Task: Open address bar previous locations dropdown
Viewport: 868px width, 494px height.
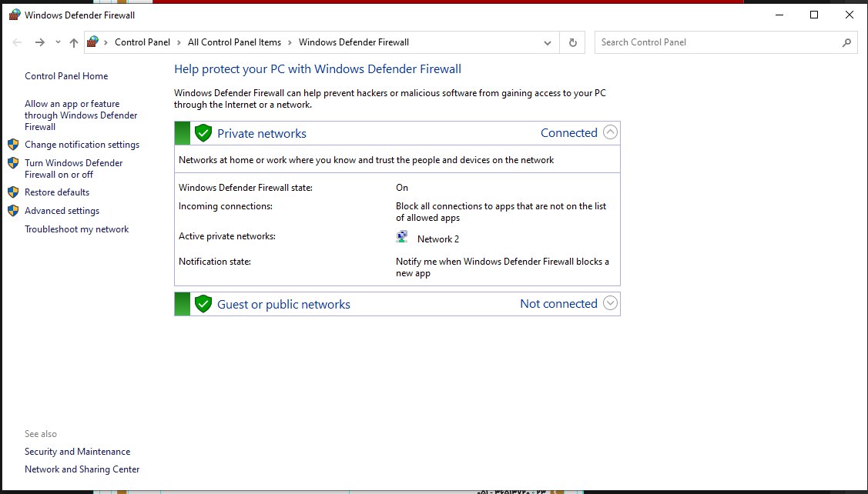Action: pos(548,42)
